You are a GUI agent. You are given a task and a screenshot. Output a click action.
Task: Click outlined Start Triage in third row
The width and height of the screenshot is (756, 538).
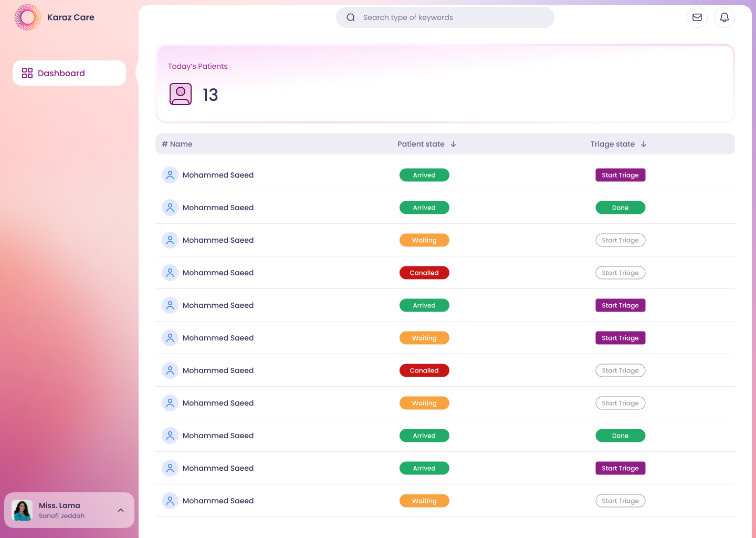pyautogui.click(x=620, y=240)
